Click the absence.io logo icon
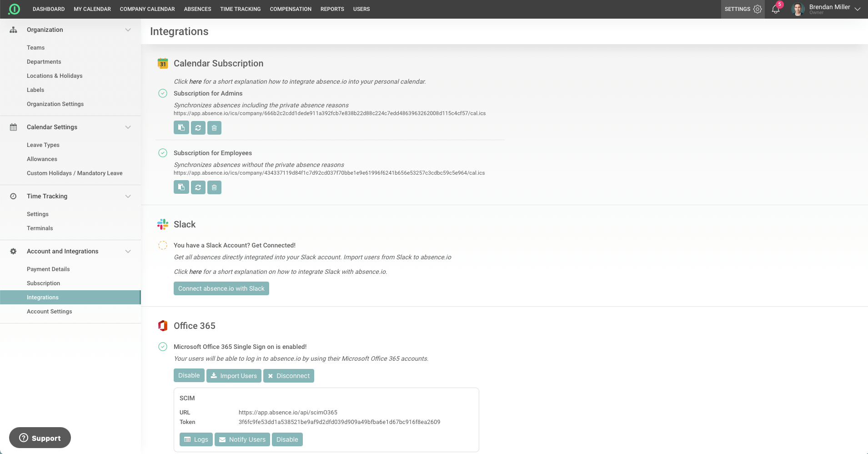868x454 pixels. click(15, 9)
